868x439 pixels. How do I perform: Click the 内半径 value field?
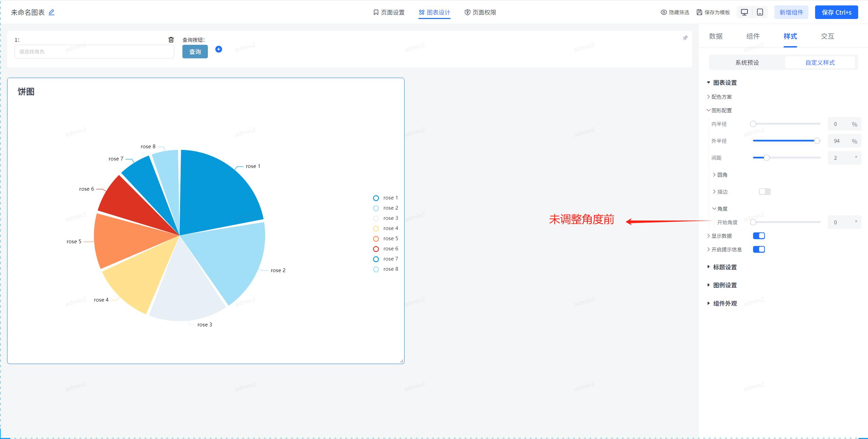point(844,124)
